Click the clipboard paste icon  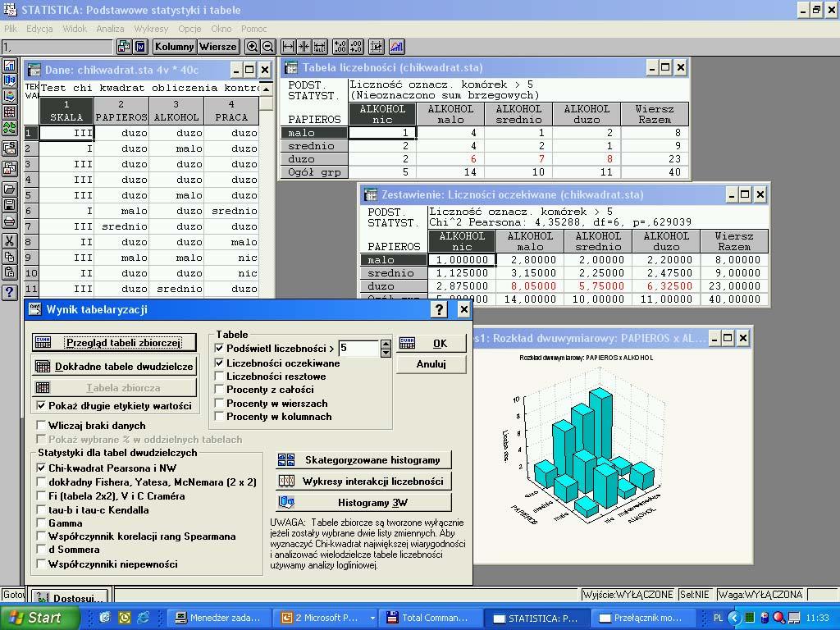(x=10, y=272)
